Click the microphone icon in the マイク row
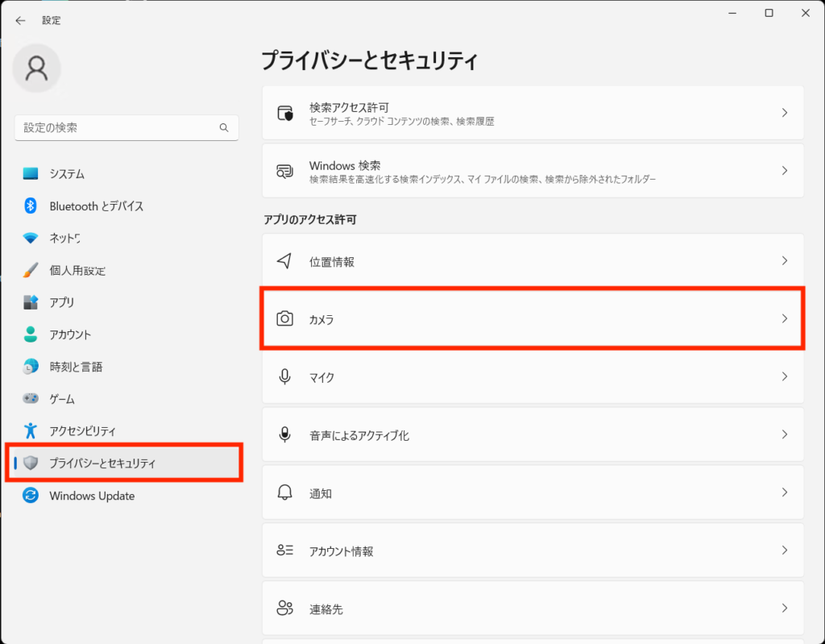Screen dimensions: 825x644 pyautogui.click(x=284, y=377)
